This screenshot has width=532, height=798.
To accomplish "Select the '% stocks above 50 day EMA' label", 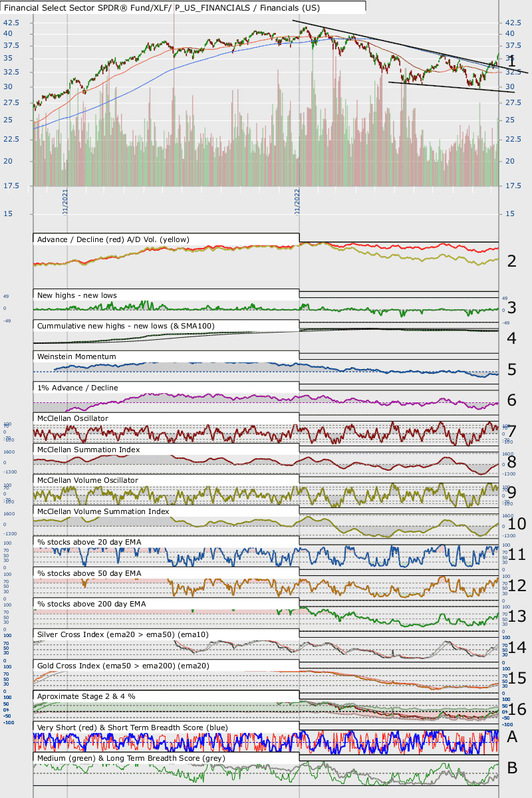I will 89,573.
